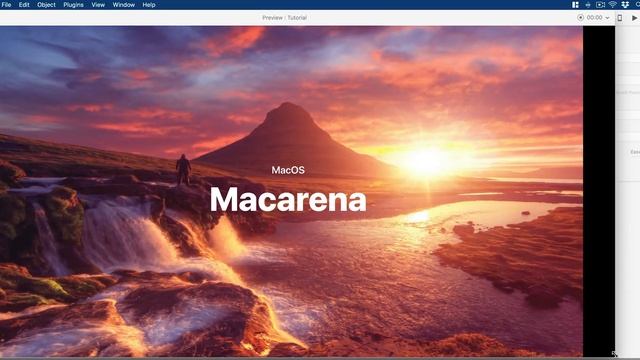This screenshot has width=640, height=360.
Task: Open the File menu
Action: [7, 5]
